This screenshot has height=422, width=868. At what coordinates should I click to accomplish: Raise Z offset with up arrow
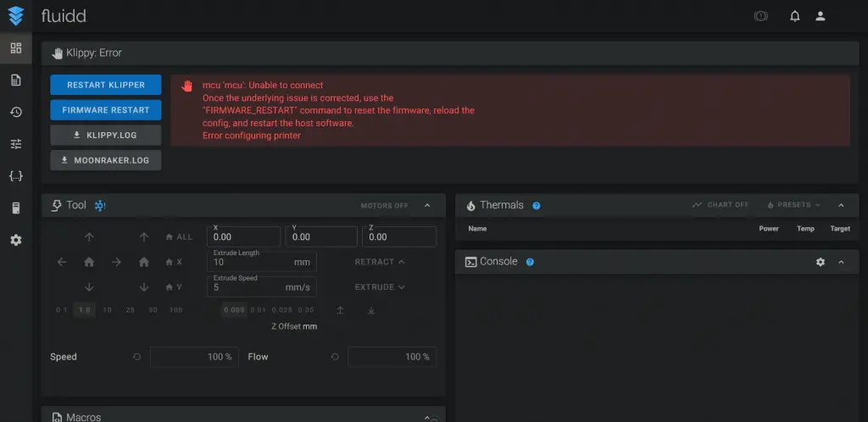pos(341,310)
